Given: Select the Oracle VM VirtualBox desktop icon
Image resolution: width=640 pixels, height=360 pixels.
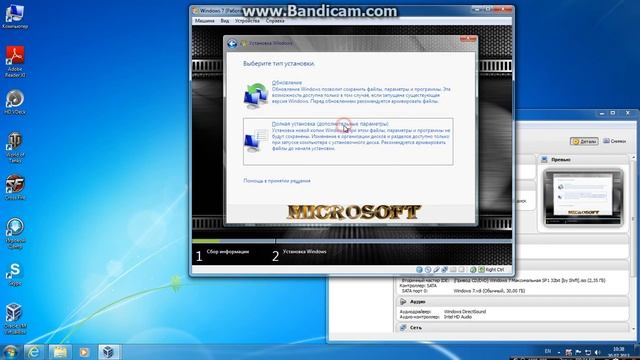Looking at the screenshot, I should click(15, 319).
